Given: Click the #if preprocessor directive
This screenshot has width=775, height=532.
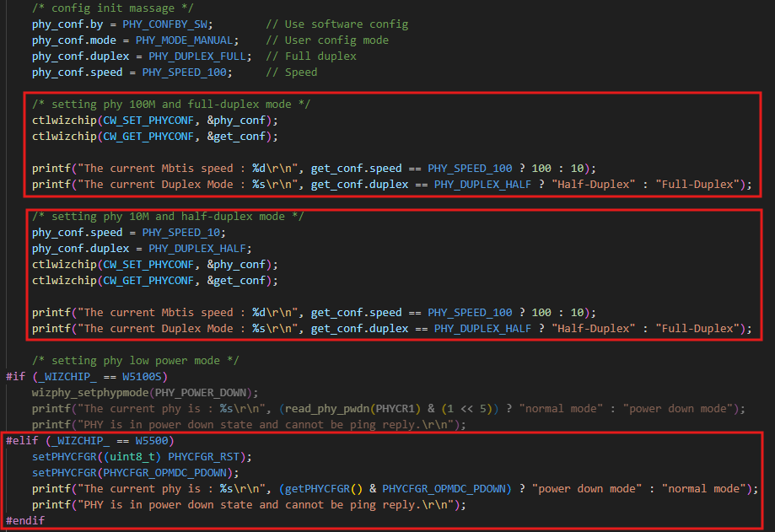Looking at the screenshot, I should tap(15, 376).
